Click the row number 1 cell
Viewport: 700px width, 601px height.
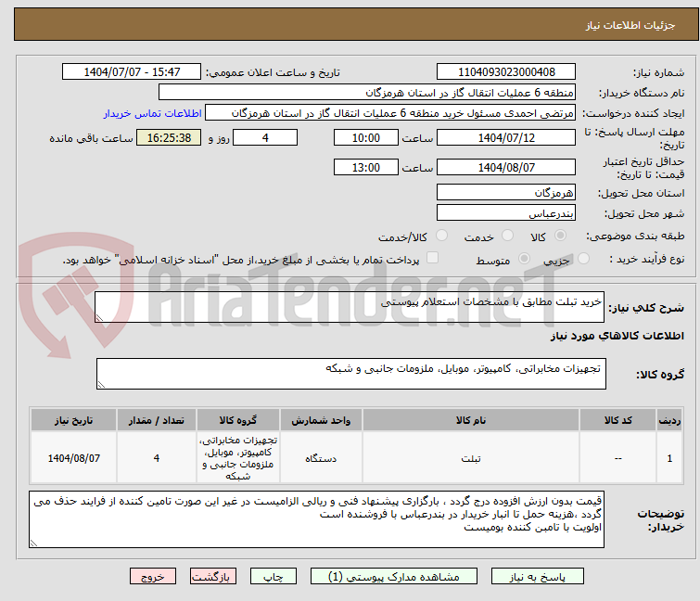click(x=669, y=457)
